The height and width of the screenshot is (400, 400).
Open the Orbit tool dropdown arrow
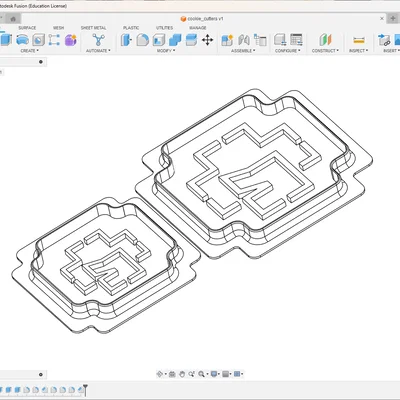click(165, 374)
